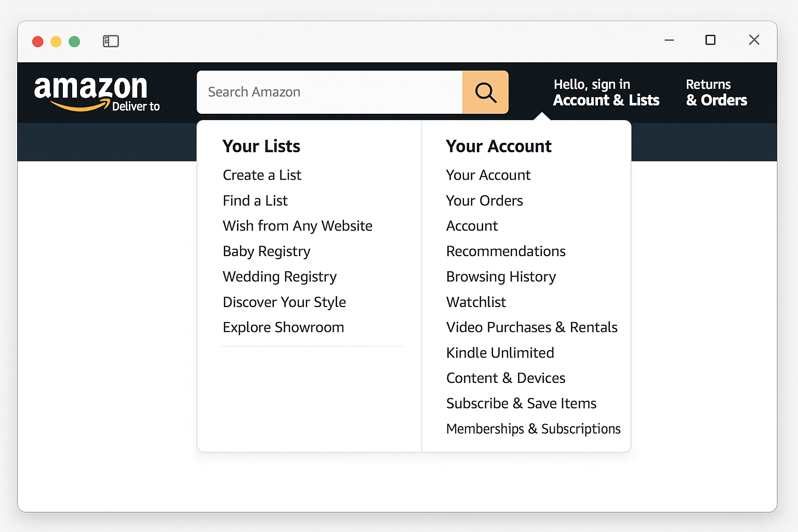Click the search magnifier icon
Screen dimensions: 798x532
pos(485,92)
